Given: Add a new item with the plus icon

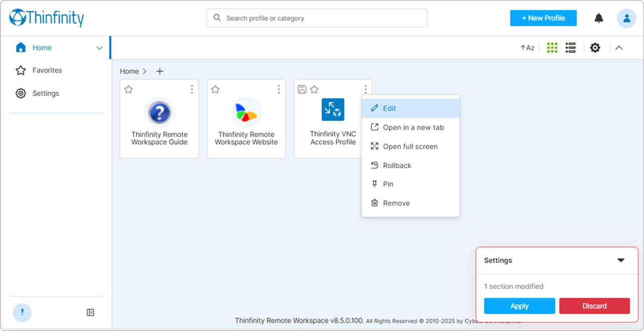Looking at the screenshot, I should (160, 71).
